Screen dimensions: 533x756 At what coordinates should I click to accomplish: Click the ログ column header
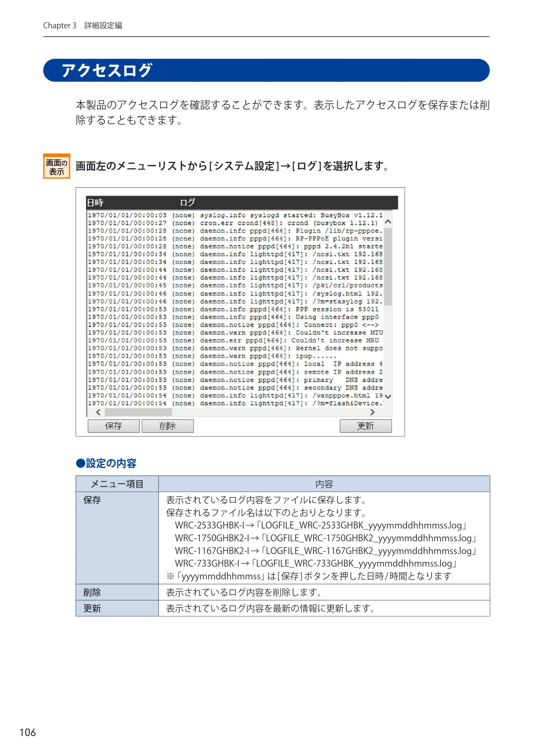tap(187, 202)
